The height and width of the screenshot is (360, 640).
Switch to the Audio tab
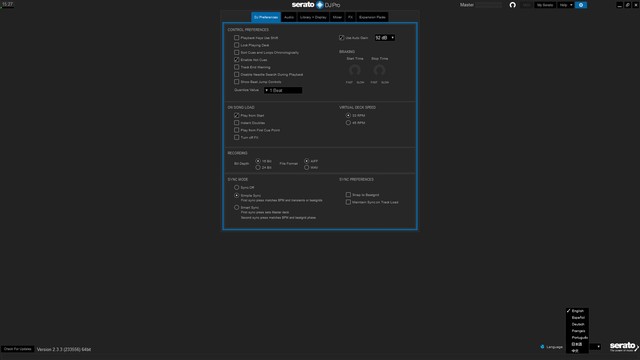click(x=289, y=17)
